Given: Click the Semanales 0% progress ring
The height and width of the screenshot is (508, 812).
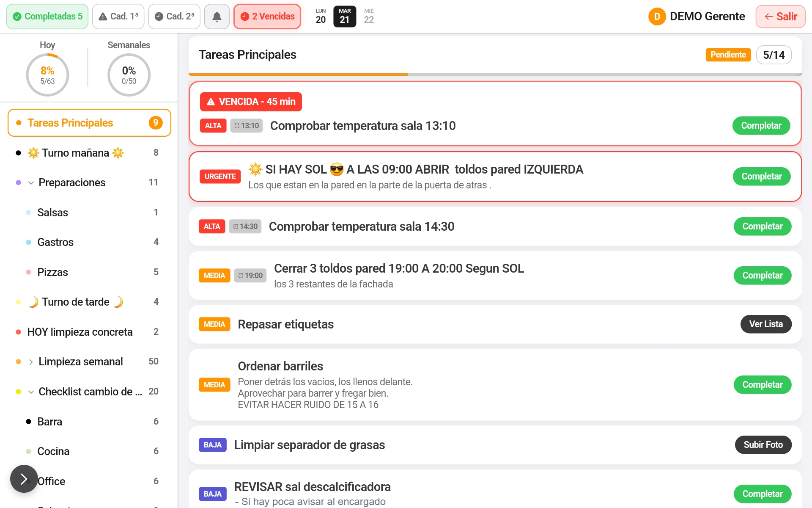Looking at the screenshot, I should coord(129,75).
